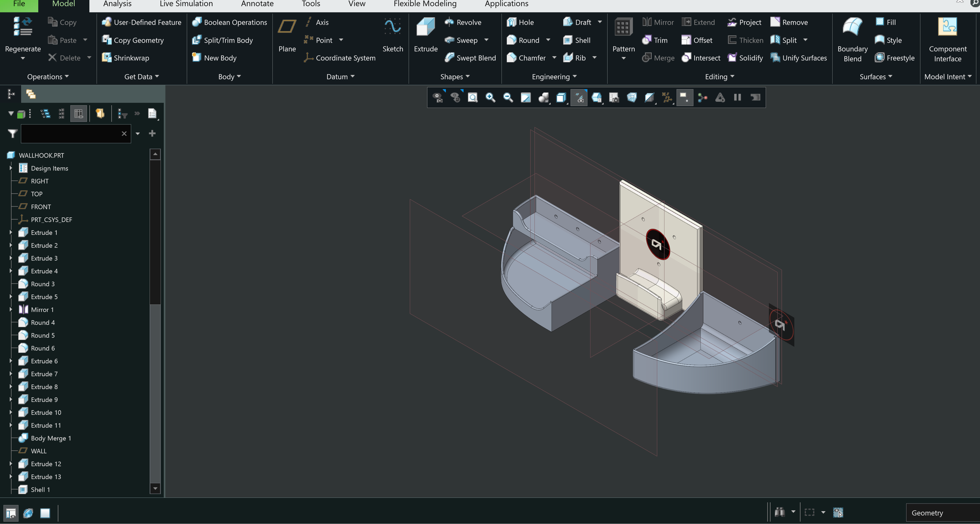Toggle perspective view in graphics toolbar
This screenshot has height=524, width=980.
point(632,97)
